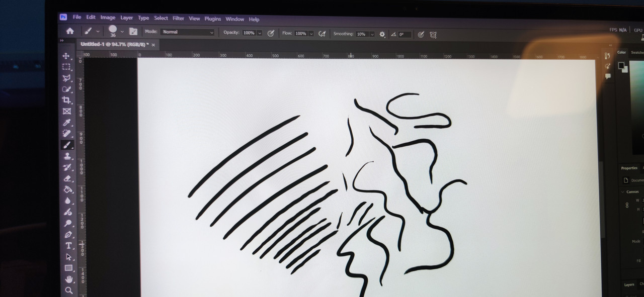Open the Edit menu
This screenshot has width=644, height=297.
tap(91, 17)
